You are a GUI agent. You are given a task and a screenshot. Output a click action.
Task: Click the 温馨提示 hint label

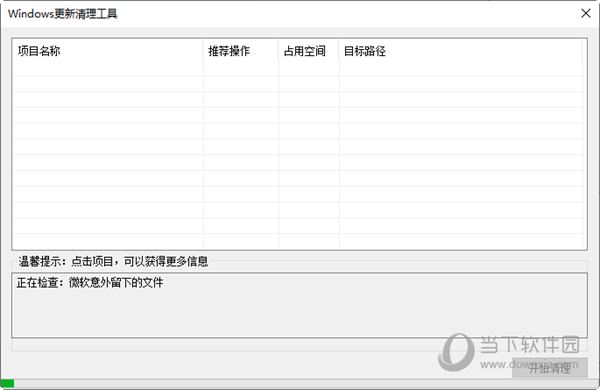(x=113, y=261)
